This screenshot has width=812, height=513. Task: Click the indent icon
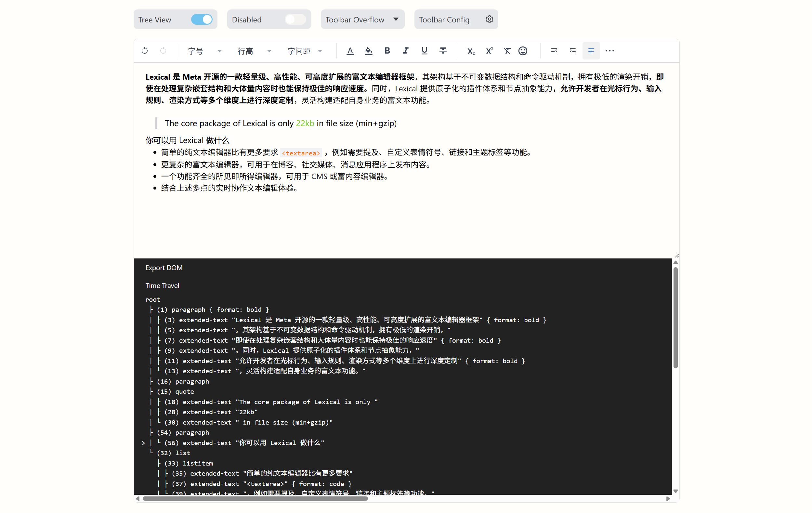(572, 51)
